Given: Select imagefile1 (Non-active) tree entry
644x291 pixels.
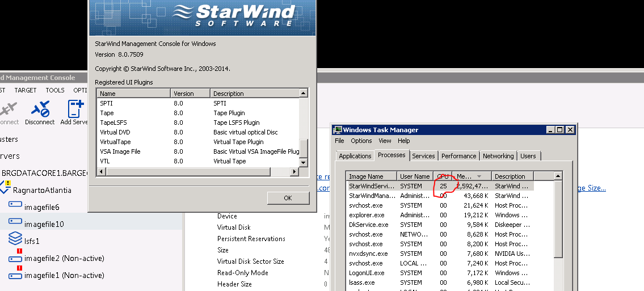Looking at the screenshot, I should tap(64, 275).
